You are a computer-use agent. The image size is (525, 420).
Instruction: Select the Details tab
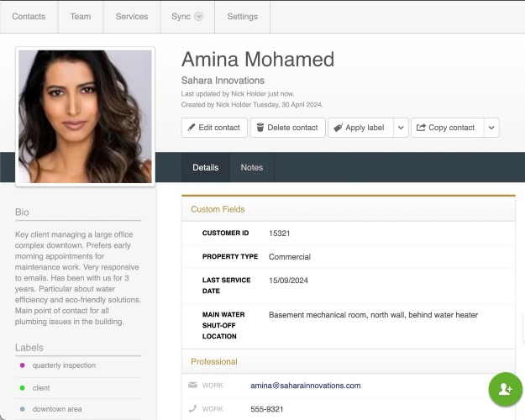206,167
